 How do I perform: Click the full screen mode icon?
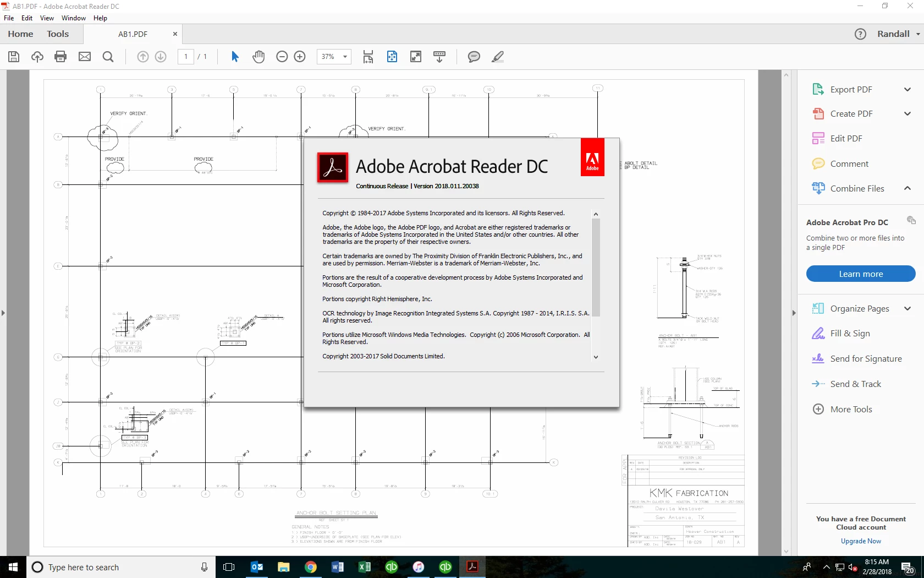(x=416, y=57)
